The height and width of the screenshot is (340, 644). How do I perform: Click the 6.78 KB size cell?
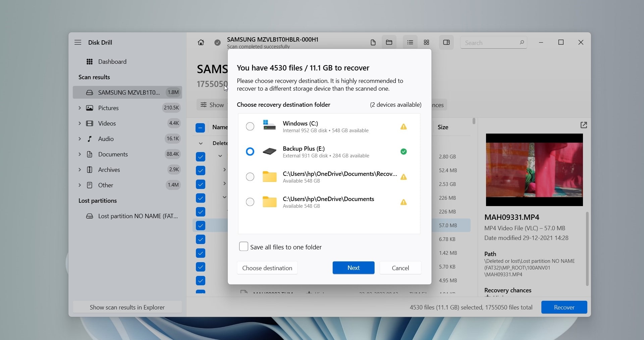447,239
